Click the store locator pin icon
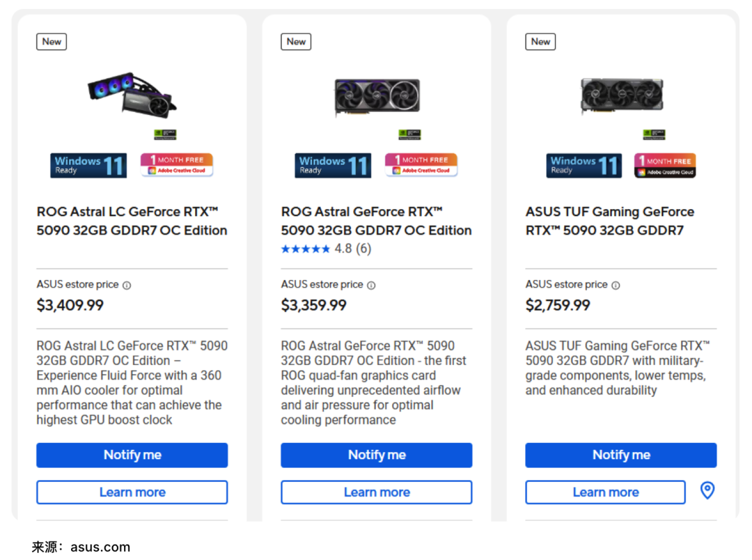 707,491
